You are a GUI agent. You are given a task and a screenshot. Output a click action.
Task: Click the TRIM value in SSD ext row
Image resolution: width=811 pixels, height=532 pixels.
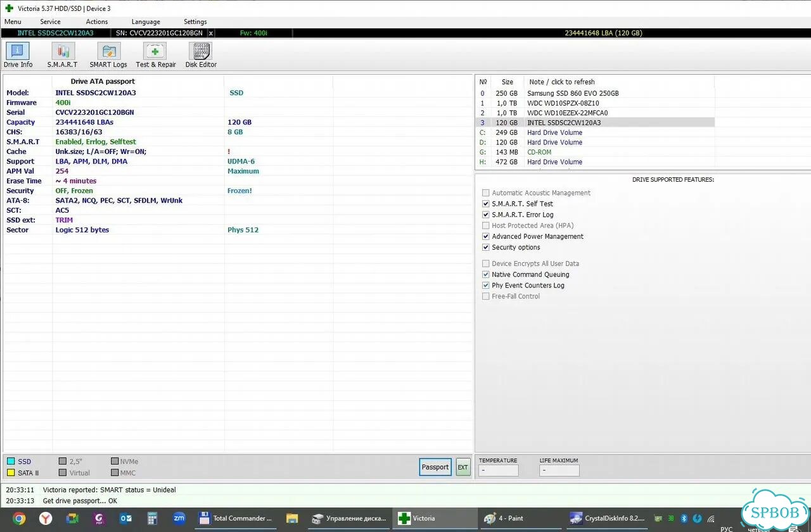point(64,220)
